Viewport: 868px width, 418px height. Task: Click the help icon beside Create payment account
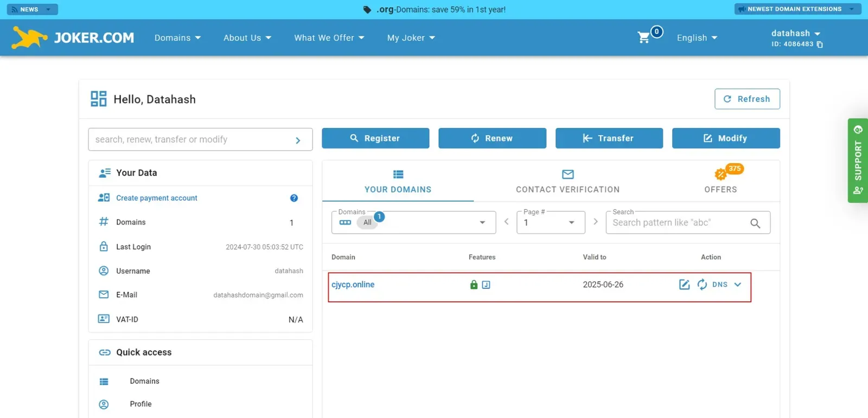coord(294,198)
